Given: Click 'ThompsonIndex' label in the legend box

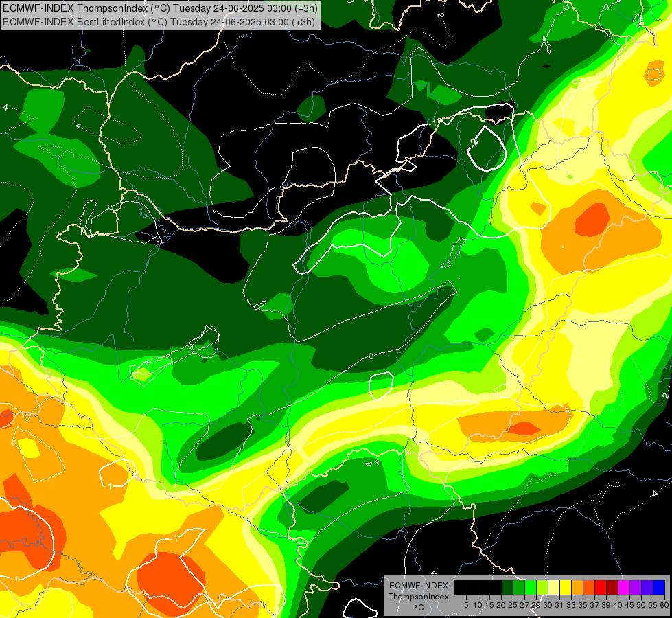Looking at the screenshot, I should click(x=419, y=597).
